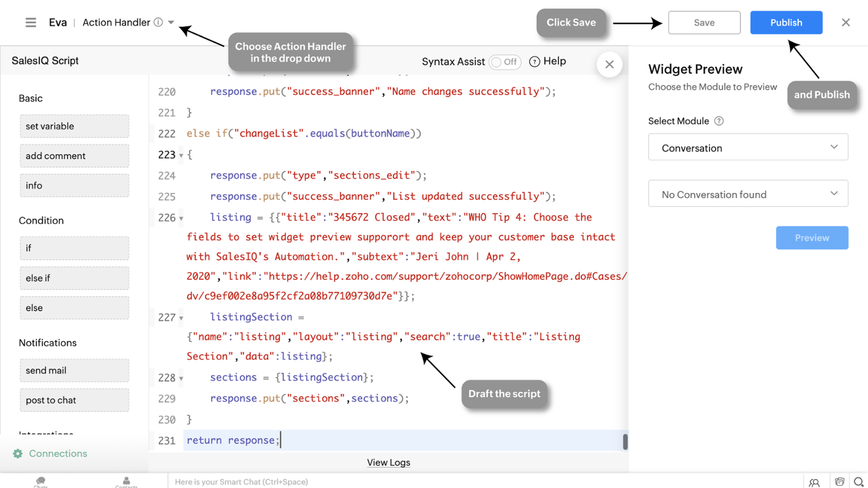868x488 pixels.
Task: Open the Action Handler dropdown arrow
Action: [171, 22]
